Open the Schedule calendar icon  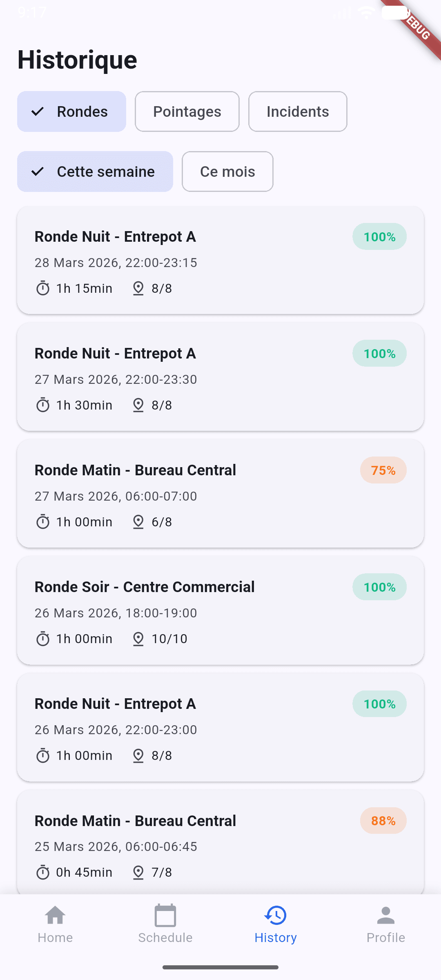(x=165, y=915)
